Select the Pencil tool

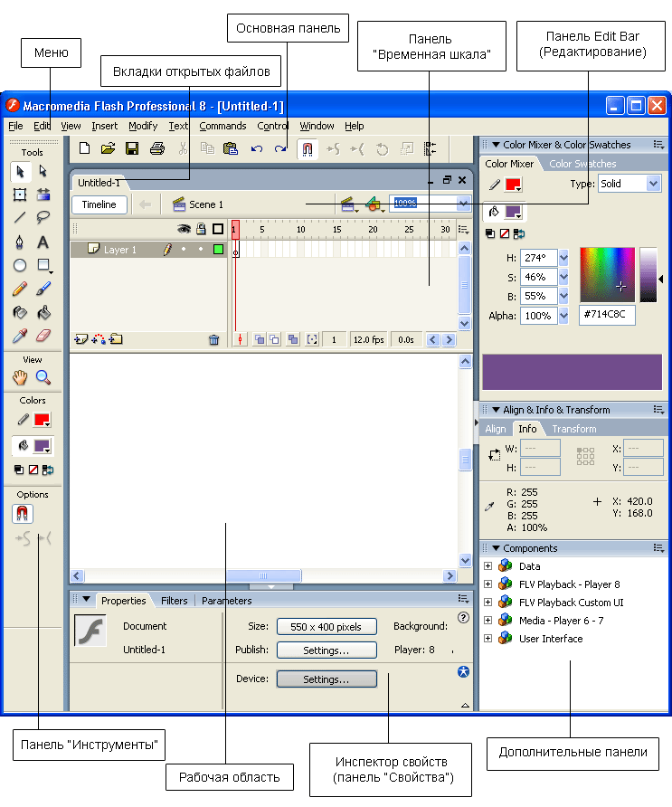20,289
